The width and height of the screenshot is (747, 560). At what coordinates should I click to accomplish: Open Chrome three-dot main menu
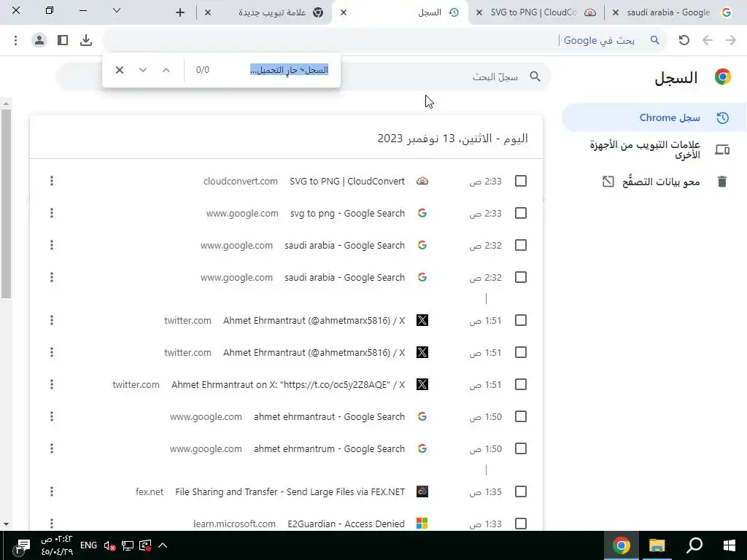[16, 40]
